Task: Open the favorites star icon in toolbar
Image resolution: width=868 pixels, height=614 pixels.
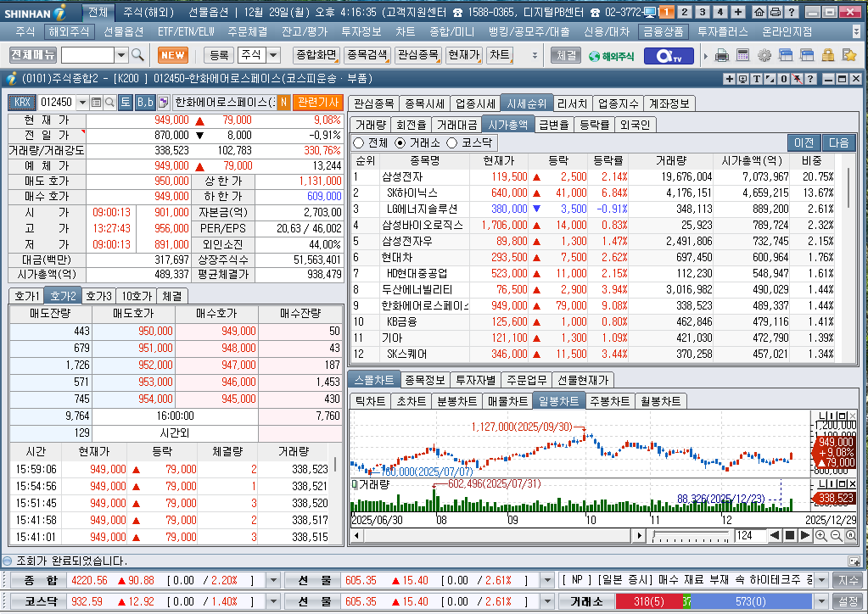Action: tap(848, 55)
